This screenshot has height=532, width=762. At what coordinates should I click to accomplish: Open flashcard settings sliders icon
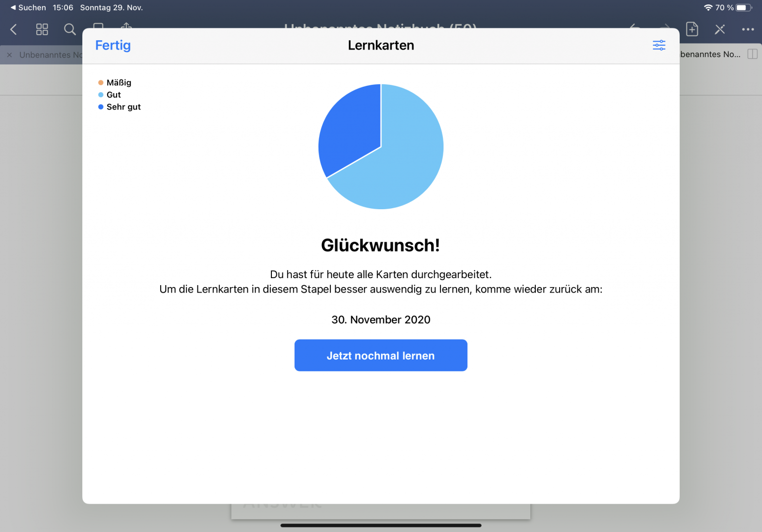point(659,45)
